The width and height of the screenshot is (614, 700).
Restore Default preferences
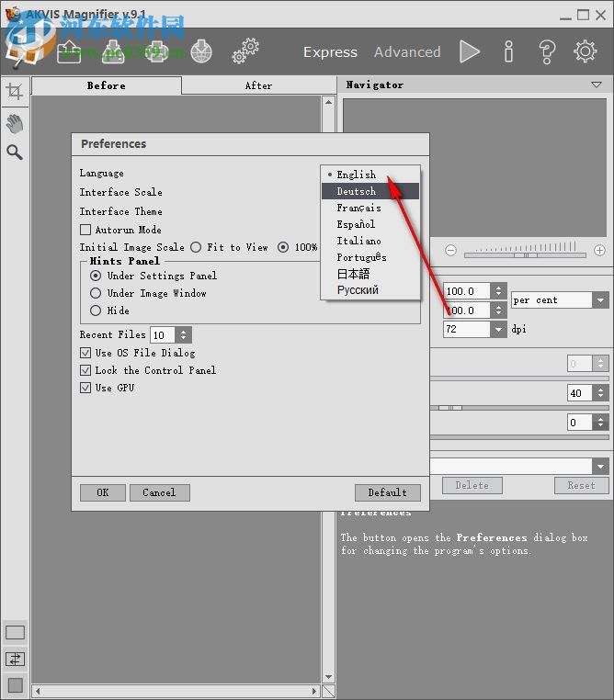pyautogui.click(x=388, y=492)
